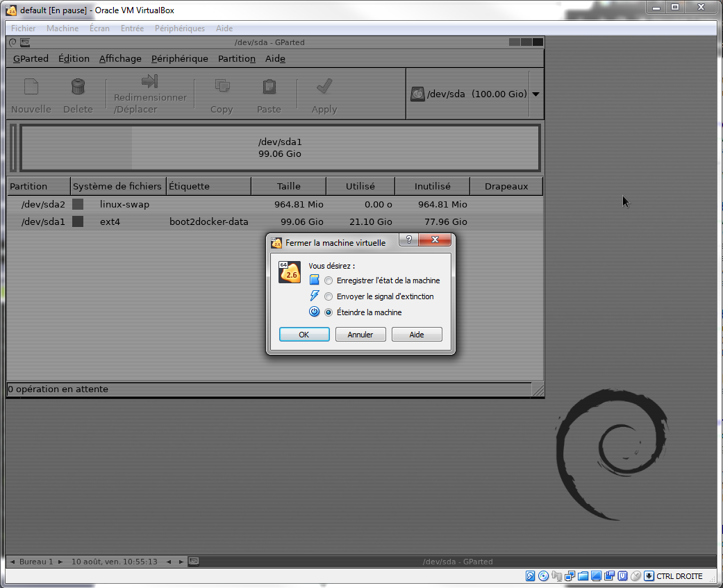Click the /dev/sda disk drive icon
The height and width of the screenshot is (588, 723).
(x=417, y=94)
